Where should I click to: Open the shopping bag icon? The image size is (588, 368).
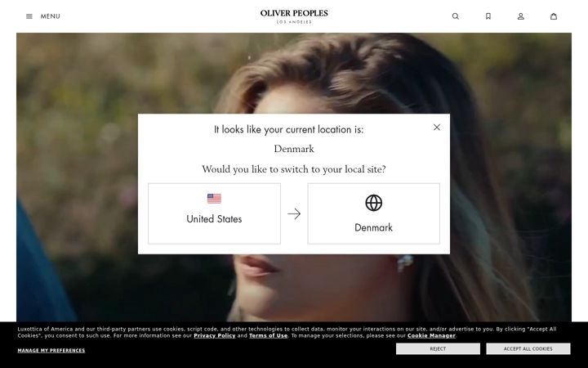[554, 16]
